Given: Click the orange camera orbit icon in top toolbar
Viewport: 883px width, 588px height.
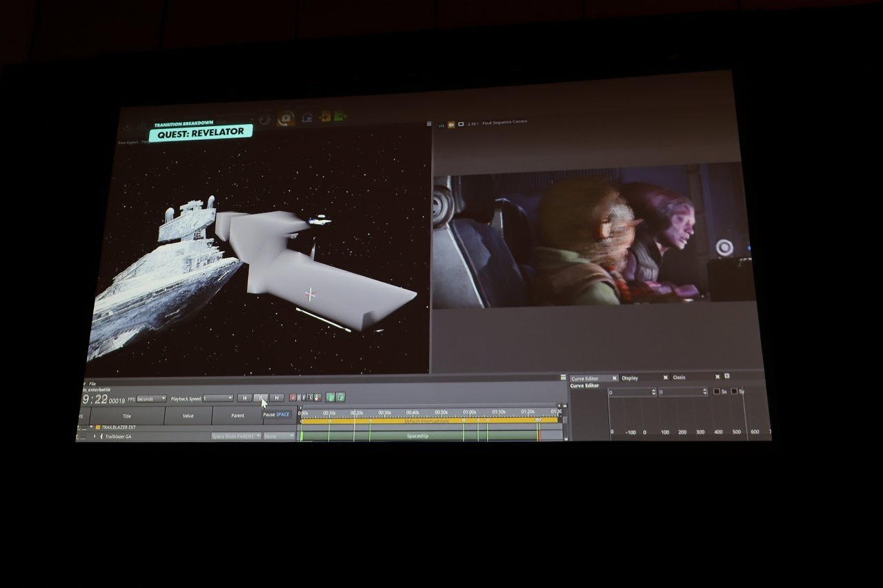Looking at the screenshot, I should pyautogui.click(x=286, y=119).
